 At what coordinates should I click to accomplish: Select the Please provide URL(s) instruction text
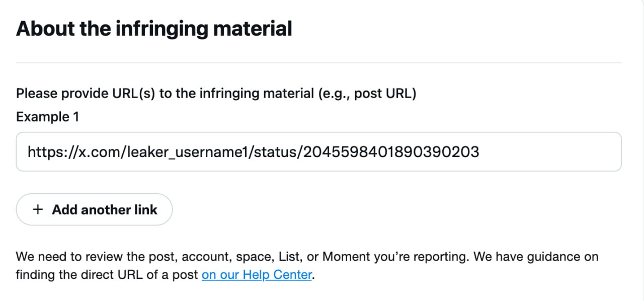coord(216,93)
